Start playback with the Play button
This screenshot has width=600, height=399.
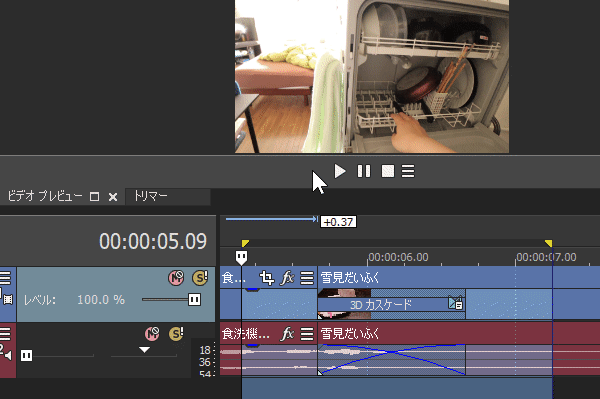pos(339,171)
